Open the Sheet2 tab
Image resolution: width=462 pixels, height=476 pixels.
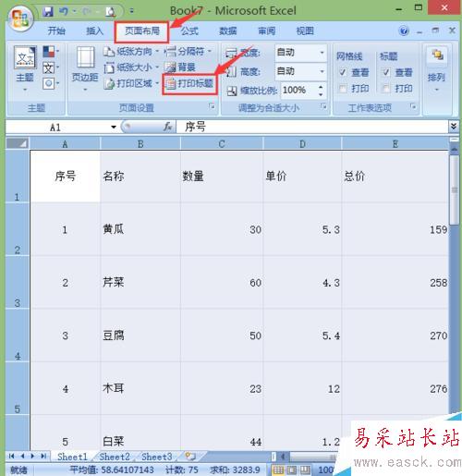pyautogui.click(x=115, y=457)
